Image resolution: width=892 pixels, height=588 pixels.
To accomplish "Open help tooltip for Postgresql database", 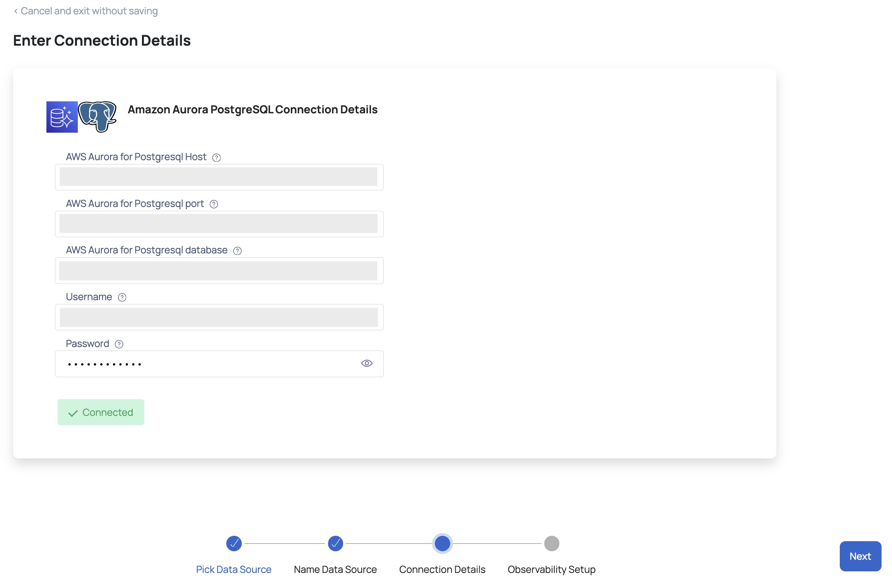I will [x=238, y=251].
